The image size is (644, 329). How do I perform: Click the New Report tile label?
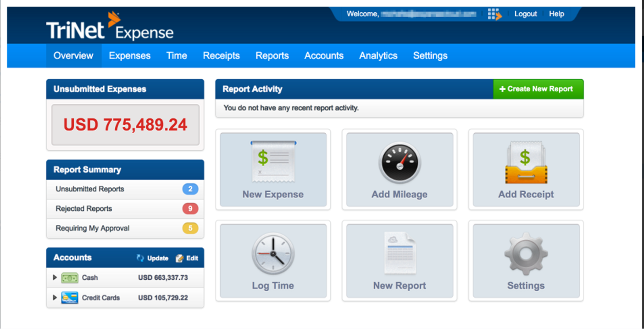click(399, 286)
